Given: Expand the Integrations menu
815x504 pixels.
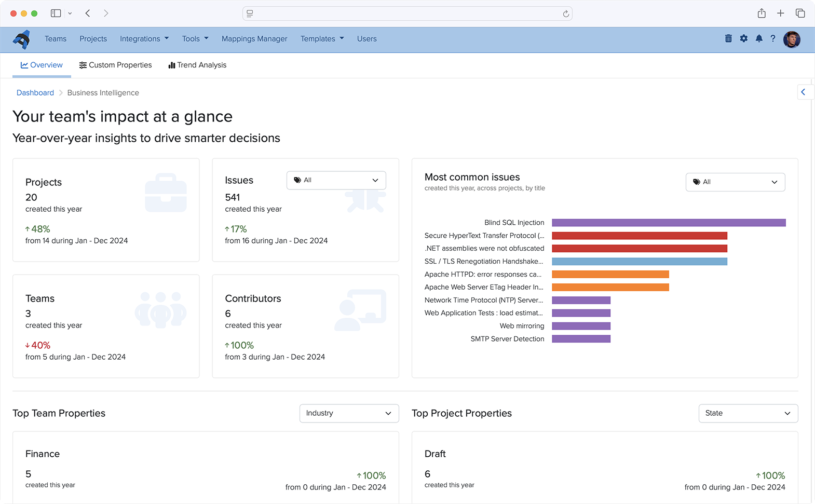Looking at the screenshot, I should coord(144,39).
